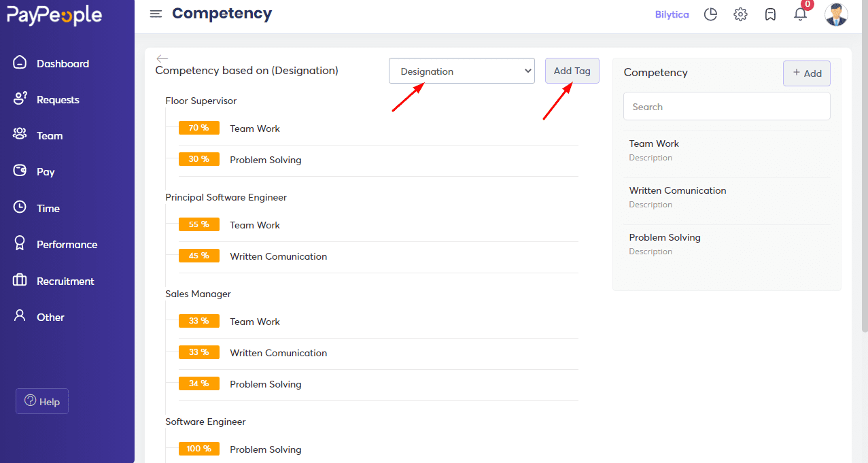868x463 pixels.
Task: Click the Requests sidebar icon
Action: [x=20, y=99]
